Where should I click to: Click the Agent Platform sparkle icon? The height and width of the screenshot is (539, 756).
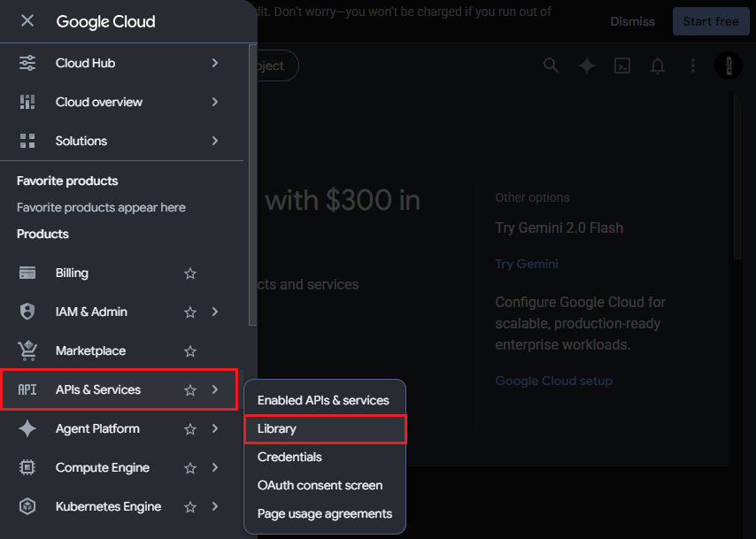coord(27,428)
